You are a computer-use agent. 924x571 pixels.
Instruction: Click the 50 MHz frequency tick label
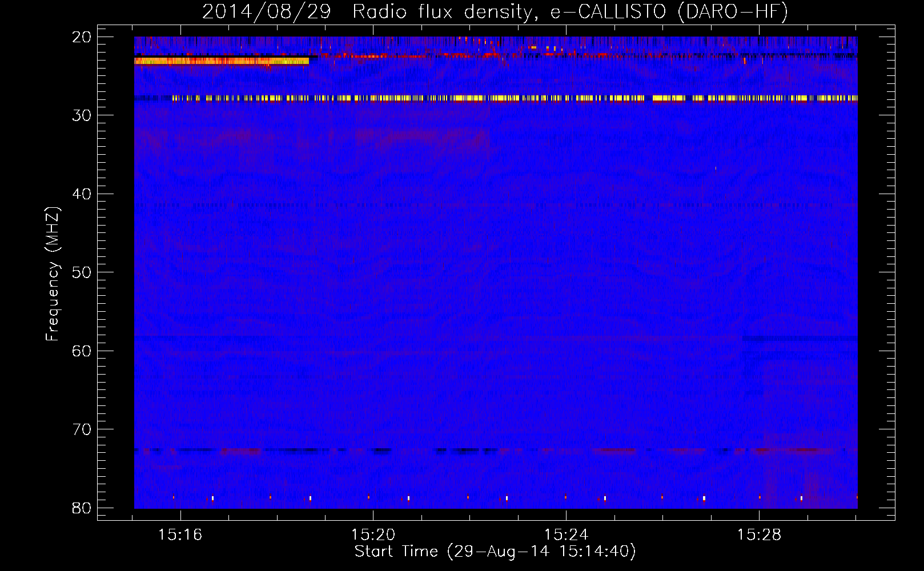coord(82,272)
